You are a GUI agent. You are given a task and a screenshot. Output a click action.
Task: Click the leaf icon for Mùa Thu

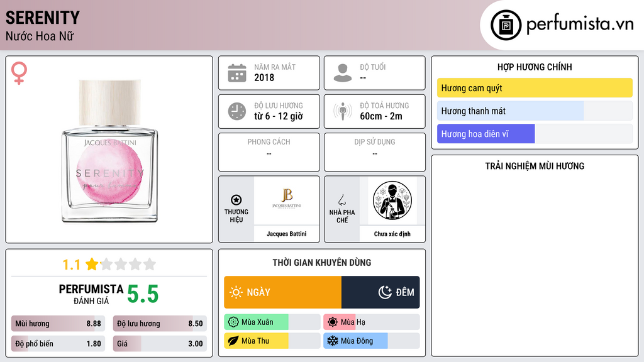click(x=233, y=341)
